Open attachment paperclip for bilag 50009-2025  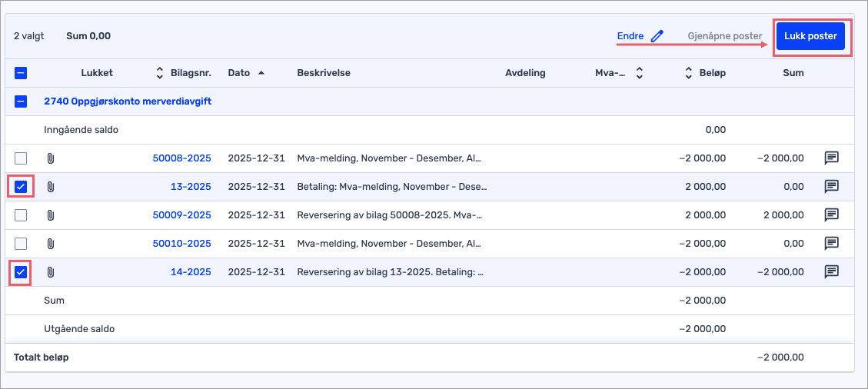(x=50, y=215)
